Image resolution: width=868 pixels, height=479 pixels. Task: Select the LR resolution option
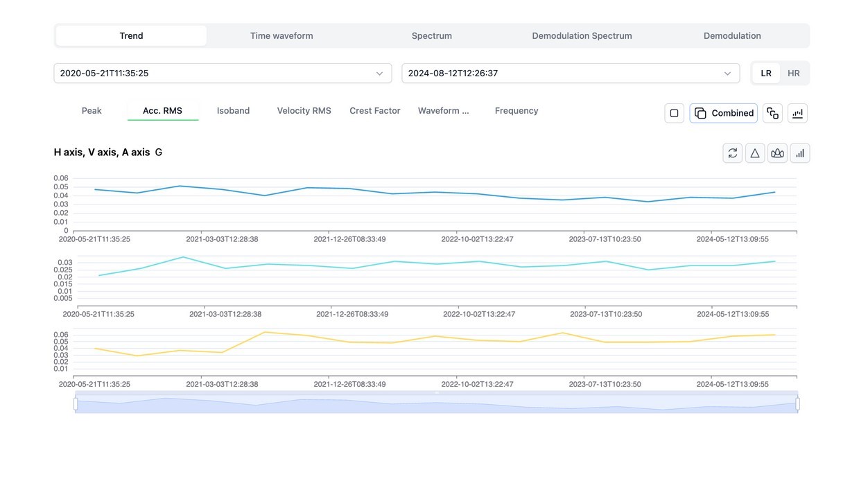pyautogui.click(x=766, y=73)
